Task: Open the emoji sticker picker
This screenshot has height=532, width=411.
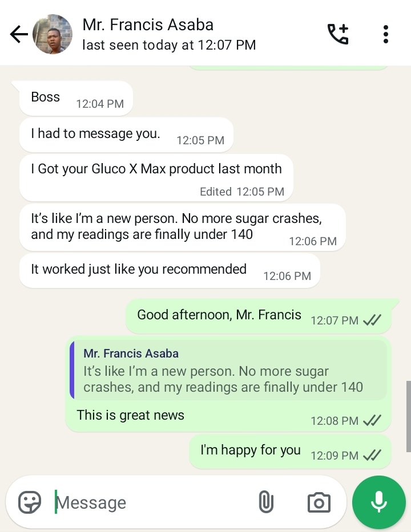Action: [x=30, y=502]
